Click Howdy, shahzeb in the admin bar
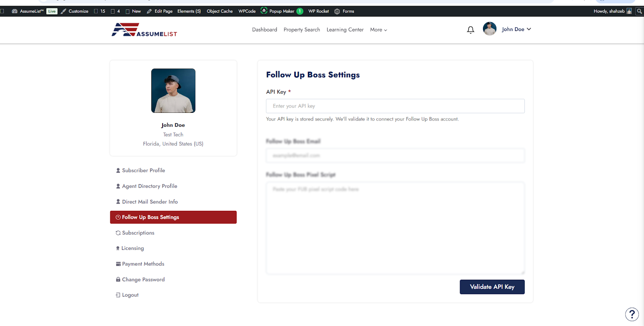 coord(613,11)
